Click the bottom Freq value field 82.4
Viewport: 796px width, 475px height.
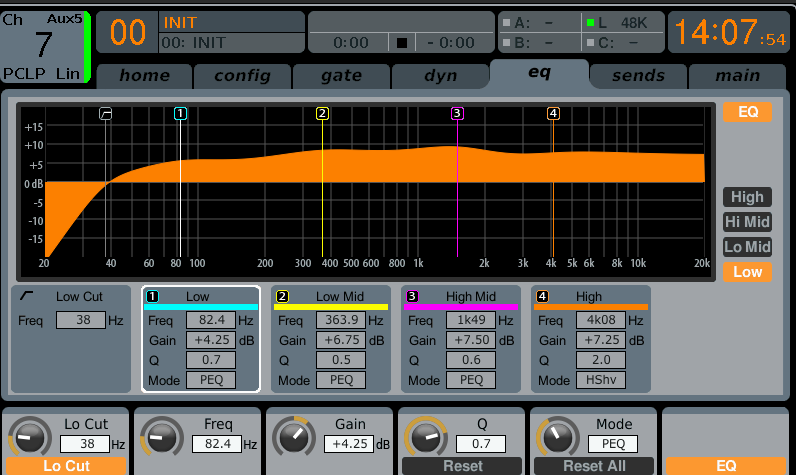217,444
